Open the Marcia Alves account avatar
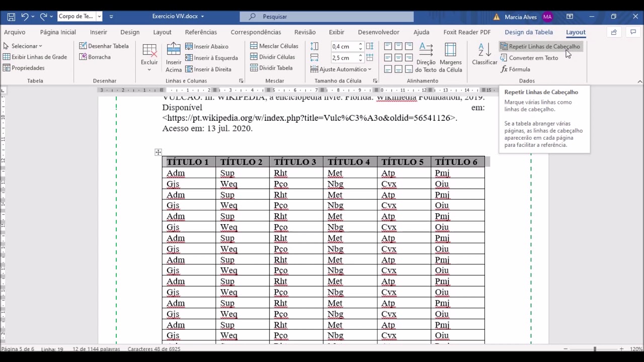 (547, 17)
